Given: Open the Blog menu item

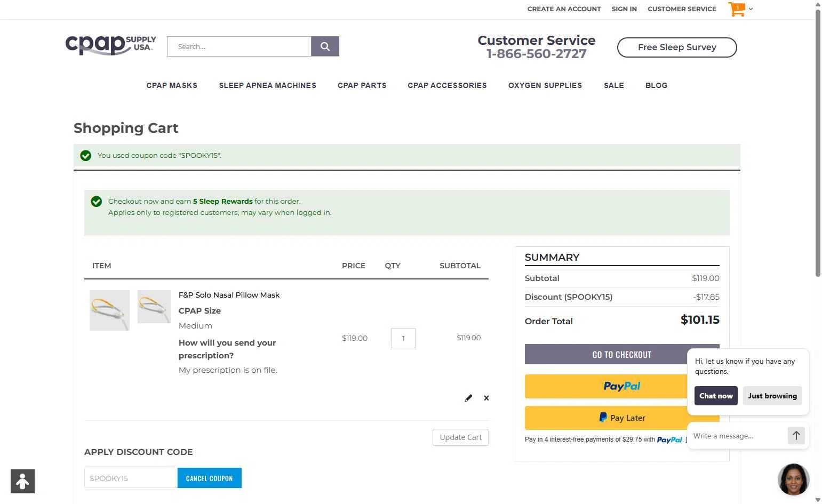Looking at the screenshot, I should (656, 85).
